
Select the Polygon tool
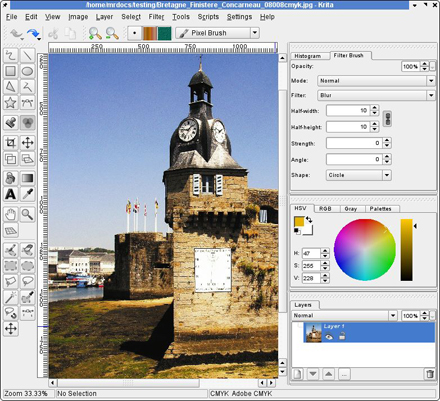[x=11, y=87]
